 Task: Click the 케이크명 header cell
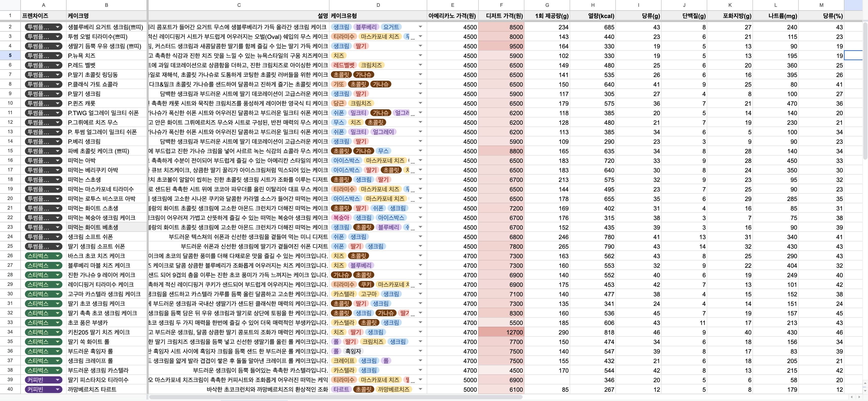[x=106, y=16]
